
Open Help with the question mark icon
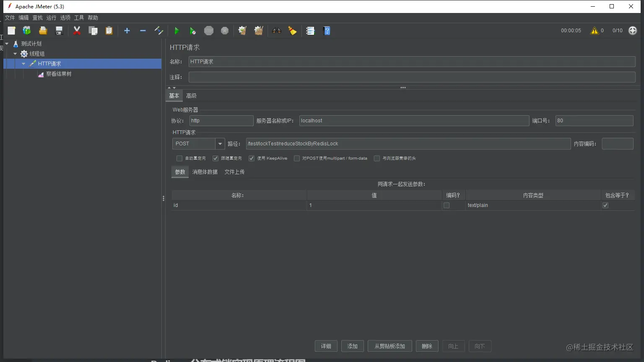(327, 31)
